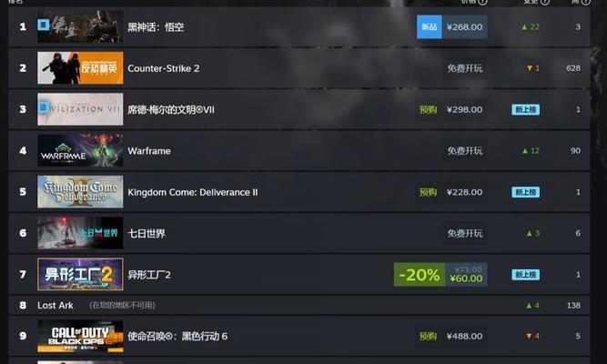Viewport: 607px width, 364px height.
Task: Open the 黑神话:悟空 game thumbnail
Action: 80,26
